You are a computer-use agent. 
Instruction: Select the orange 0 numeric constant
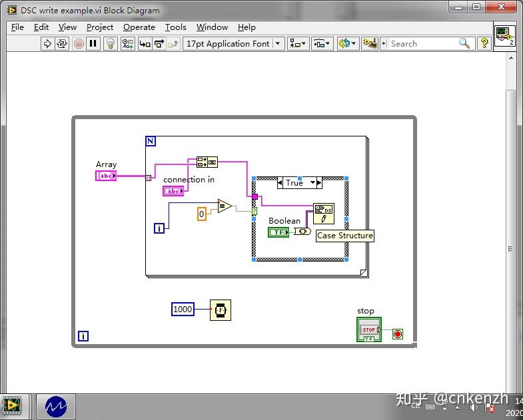pos(201,214)
